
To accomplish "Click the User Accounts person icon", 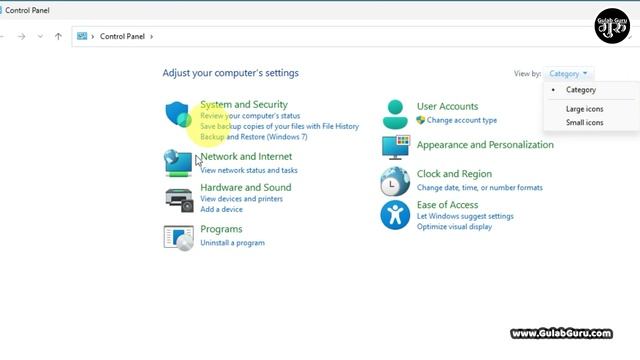I will coord(395,114).
